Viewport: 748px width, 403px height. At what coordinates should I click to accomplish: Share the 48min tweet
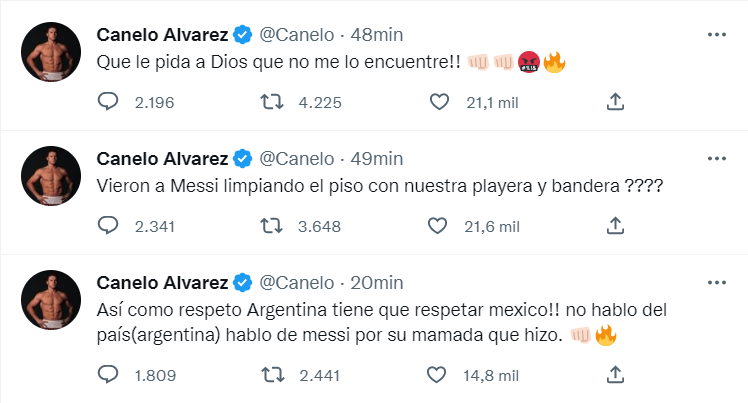pos(616,101)
